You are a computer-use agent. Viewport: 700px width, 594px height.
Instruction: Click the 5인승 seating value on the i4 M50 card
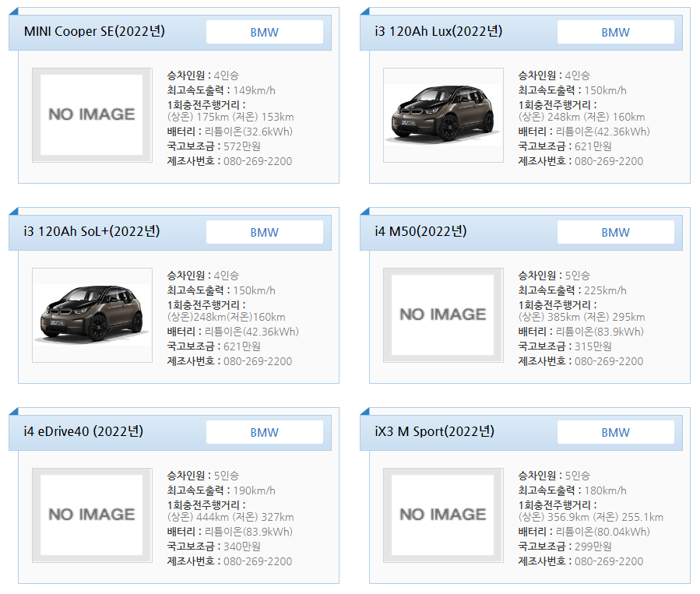[578, 276]
